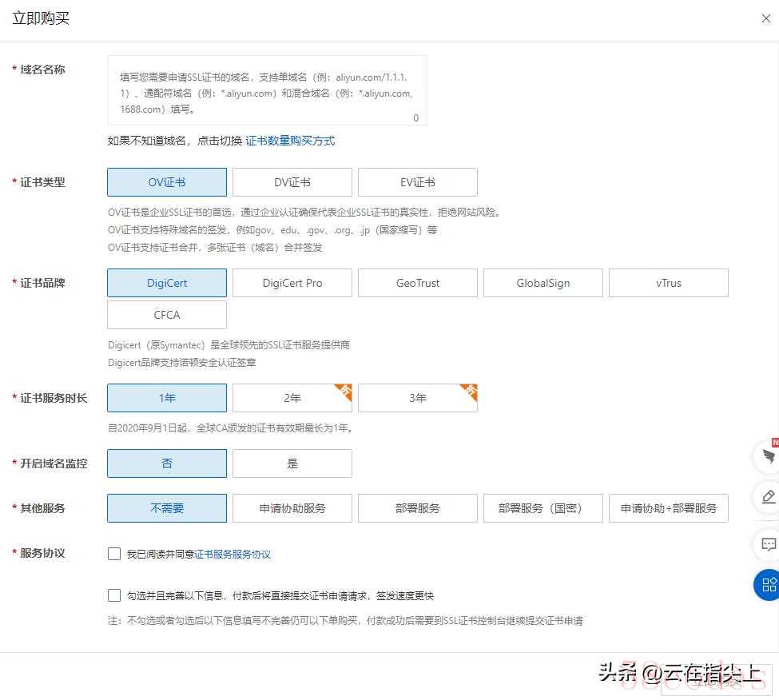Screen dimensions: 779x700
Task: Select the 申请协助服务 option
Action: [x=292, y=508]
